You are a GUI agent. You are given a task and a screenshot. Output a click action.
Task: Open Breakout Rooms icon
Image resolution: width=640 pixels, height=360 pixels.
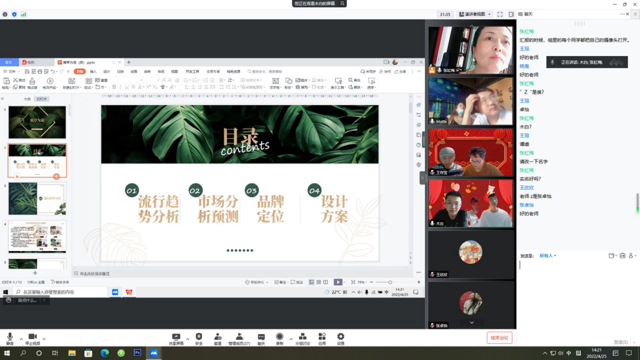[x=302, y=338]
